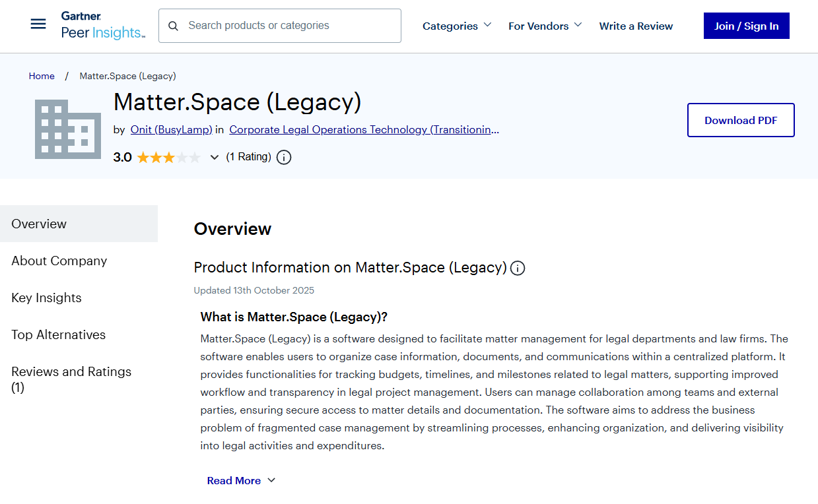Open the Onit (BusyLamp) vendor link

click(x=172, y=130)
